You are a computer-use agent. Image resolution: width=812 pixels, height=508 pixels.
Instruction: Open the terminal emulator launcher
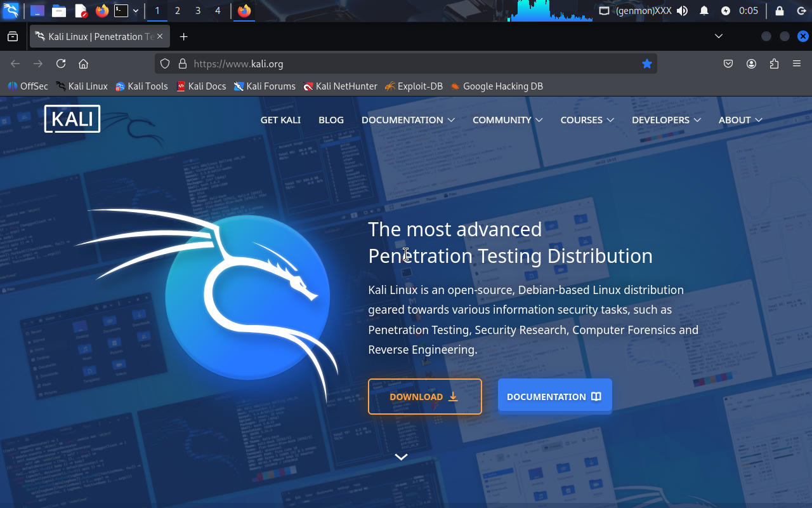[121, 11]
